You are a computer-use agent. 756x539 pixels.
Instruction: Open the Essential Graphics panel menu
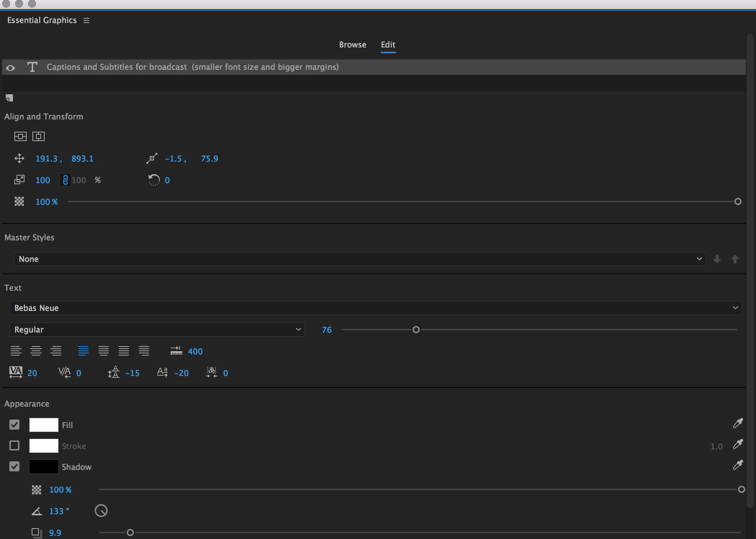tap(86, 21)
